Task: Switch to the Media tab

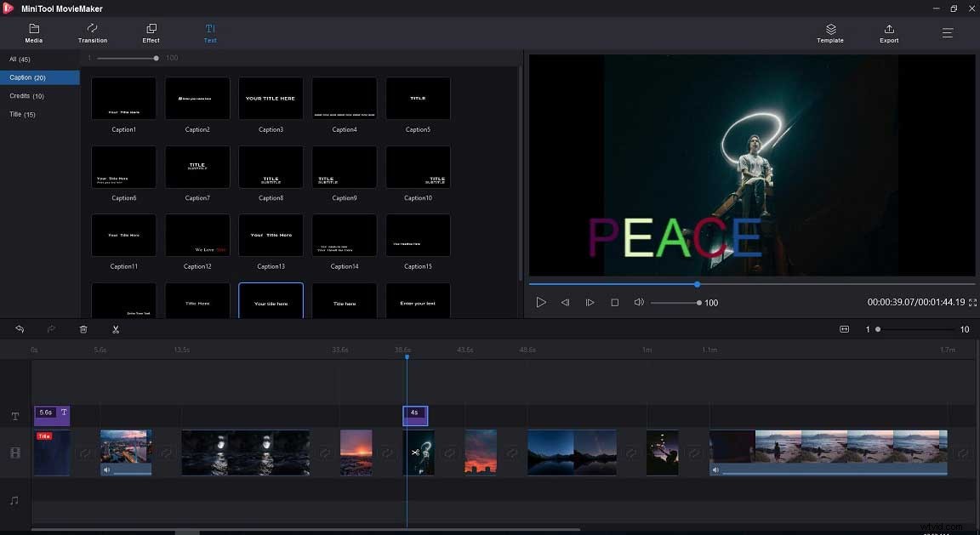Action: click(x=34, y=34)
